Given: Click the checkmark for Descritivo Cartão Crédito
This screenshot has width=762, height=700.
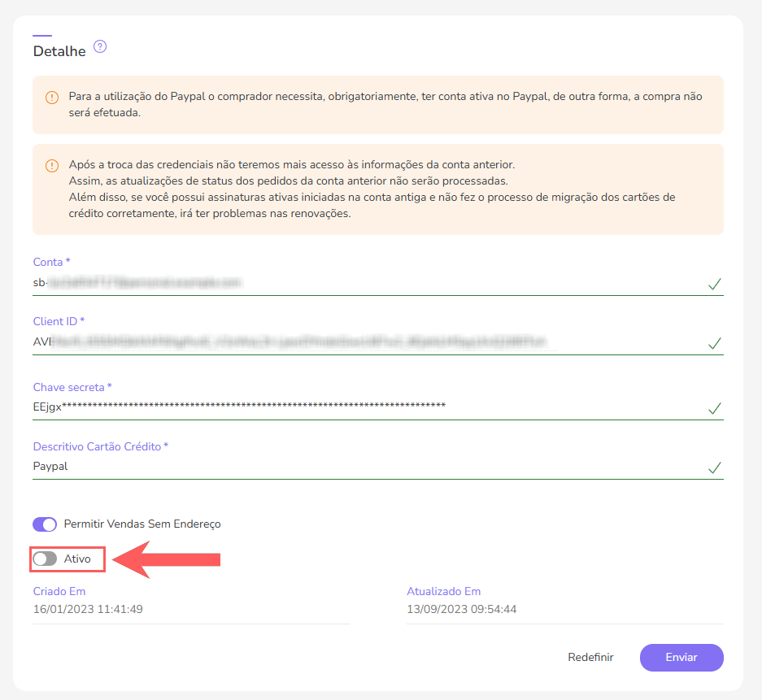Looking at the screenshot, I should click(714, 469).
